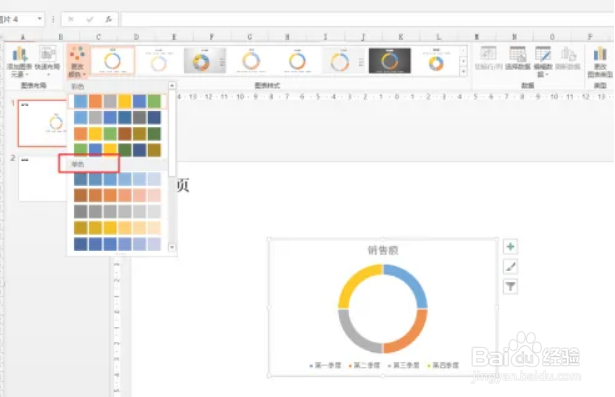The image size is (615, 397).
Task: Select the gray donut segment
Action: click(355, 337)
